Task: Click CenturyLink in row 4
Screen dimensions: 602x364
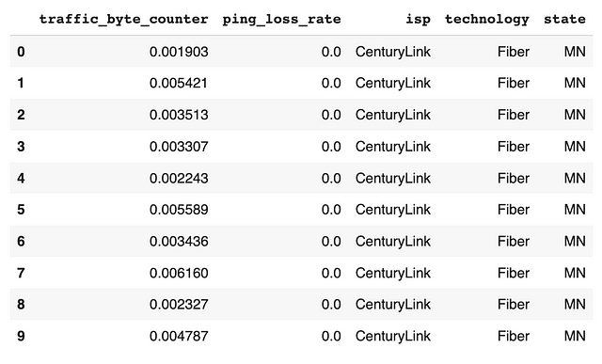Action: (x=393, y=179)
